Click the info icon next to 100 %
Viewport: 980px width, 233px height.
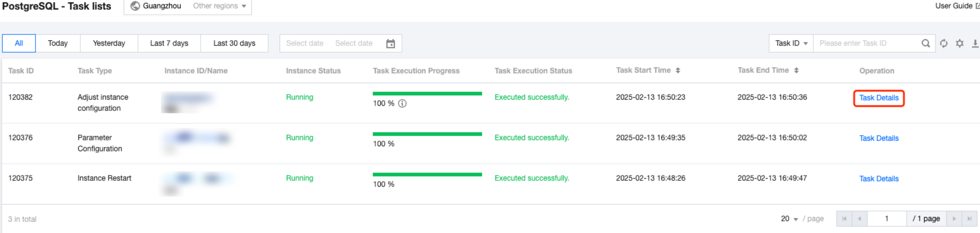402,103
